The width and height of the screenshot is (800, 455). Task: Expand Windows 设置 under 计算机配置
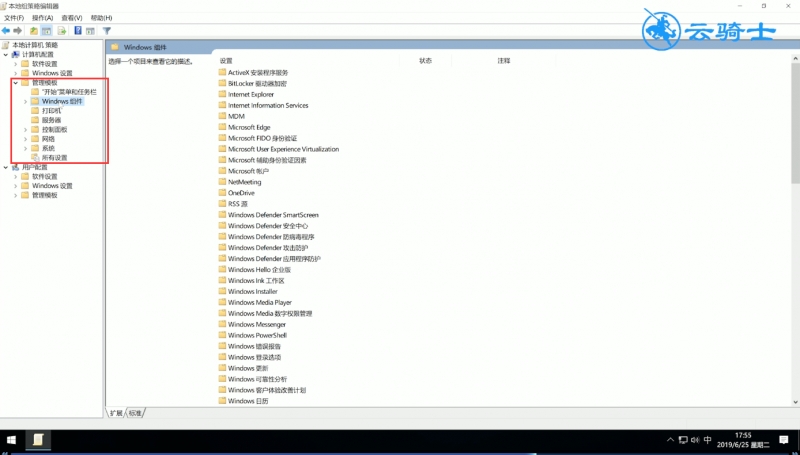pos(15,73)
